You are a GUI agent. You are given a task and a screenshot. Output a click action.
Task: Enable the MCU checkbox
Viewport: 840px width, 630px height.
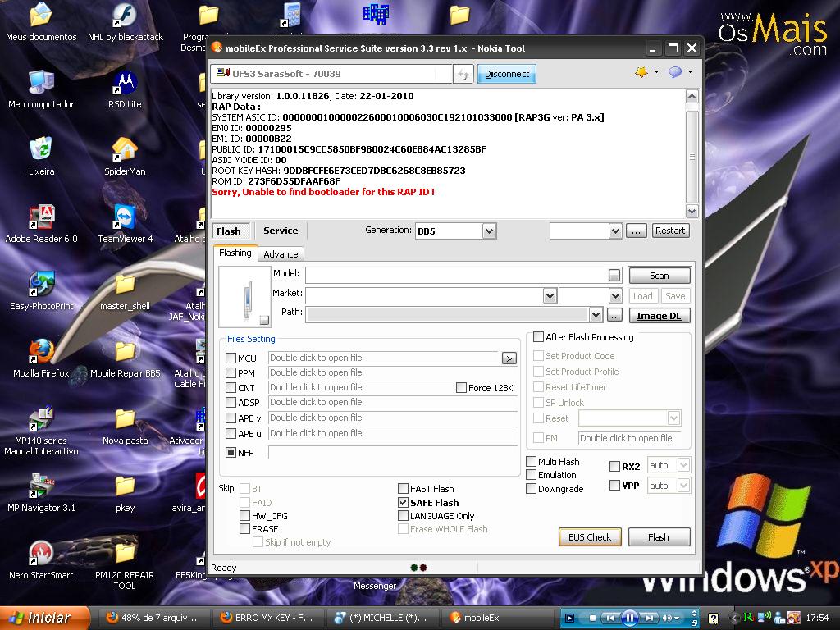(x=231, y=358)
